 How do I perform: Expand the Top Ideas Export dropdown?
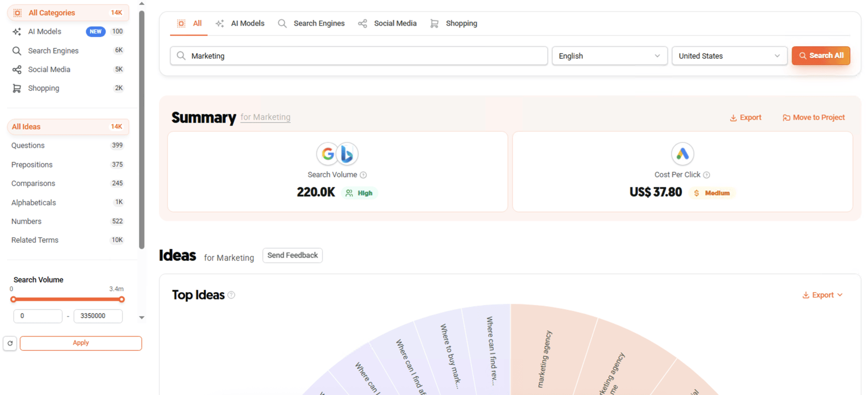(822, 295)
